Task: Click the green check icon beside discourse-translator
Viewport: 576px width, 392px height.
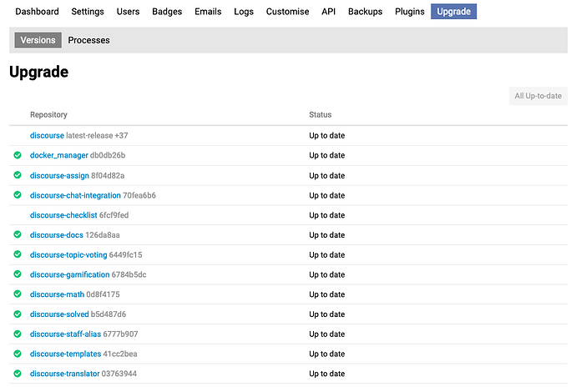Action: (18, 374)
